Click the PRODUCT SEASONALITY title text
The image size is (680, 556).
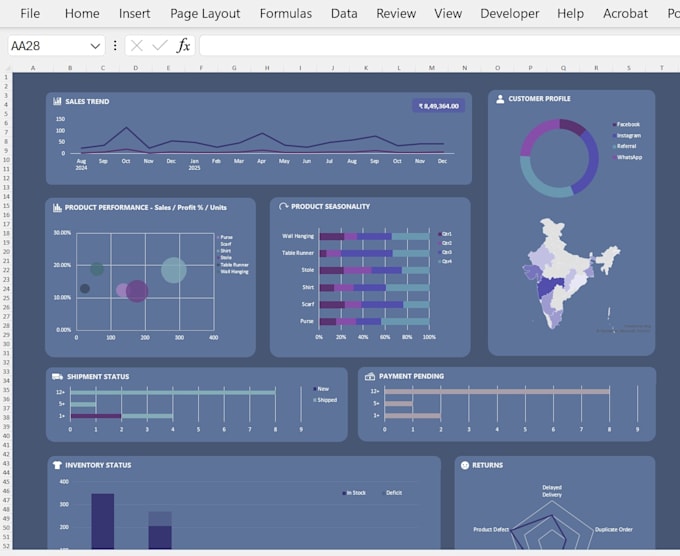(330, 206)
